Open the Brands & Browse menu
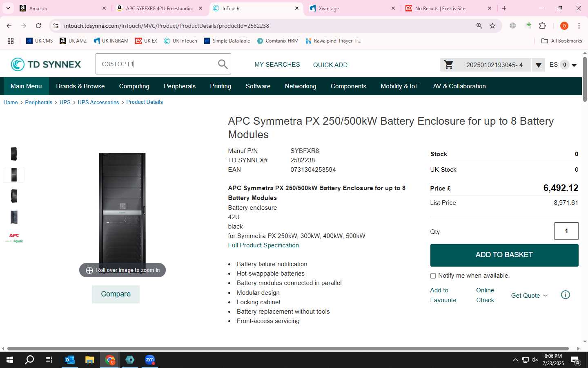This screenshot has width=588, height=368. (80, 86)
